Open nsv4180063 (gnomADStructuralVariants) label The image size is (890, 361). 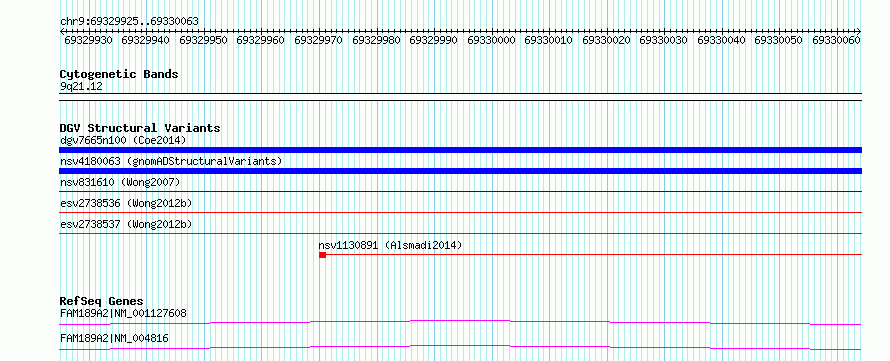171,161
